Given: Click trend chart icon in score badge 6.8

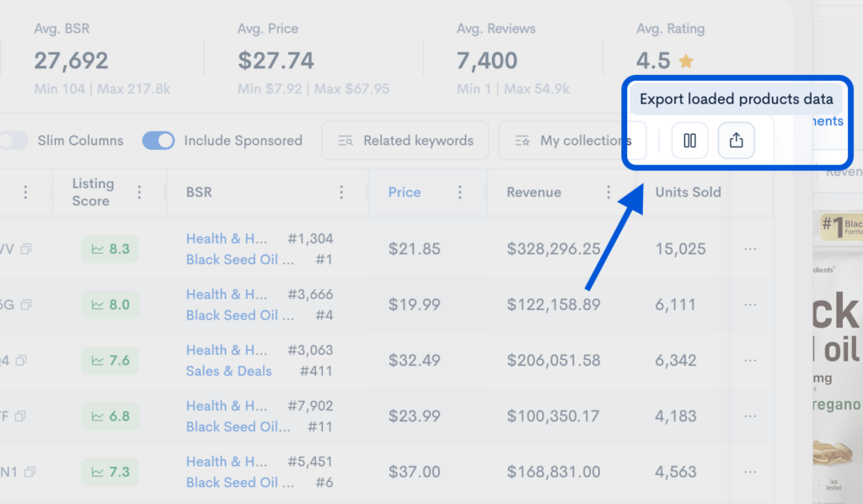Looking at the screenshot, I should [x=99, y=416].
